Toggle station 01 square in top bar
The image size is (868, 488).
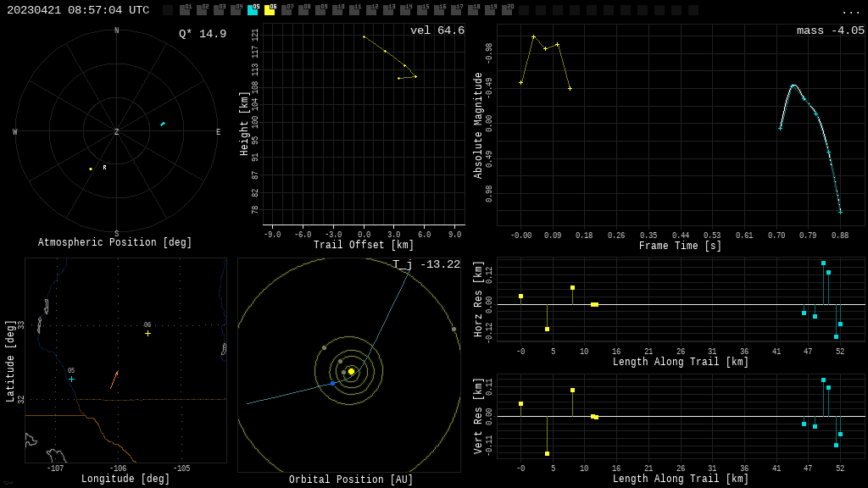pos(185,10)
